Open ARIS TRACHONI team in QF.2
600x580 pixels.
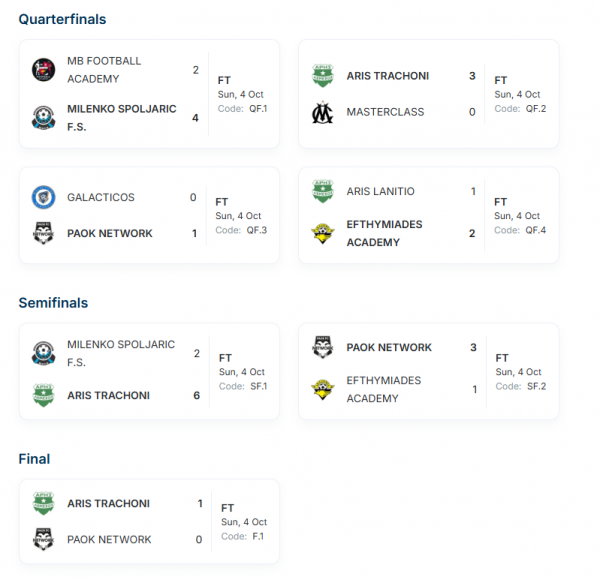[x=388, y=76]
